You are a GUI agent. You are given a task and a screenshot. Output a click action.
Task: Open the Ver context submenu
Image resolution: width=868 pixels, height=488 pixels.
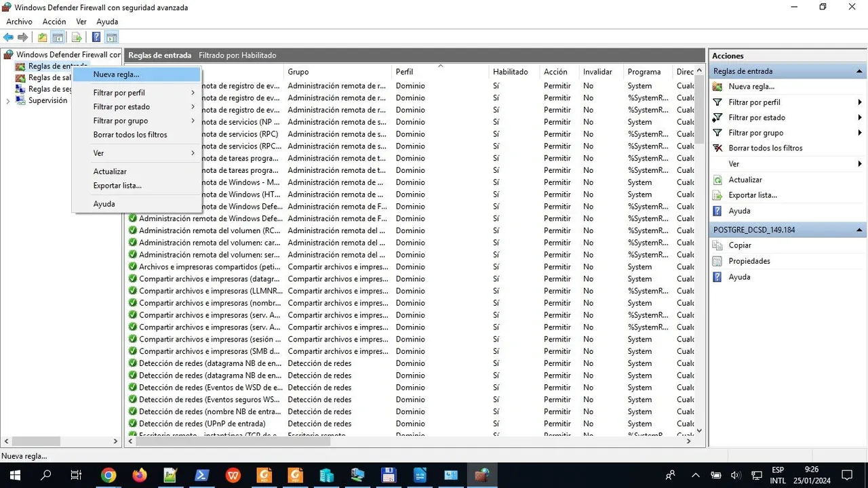[x=136, y=153]
